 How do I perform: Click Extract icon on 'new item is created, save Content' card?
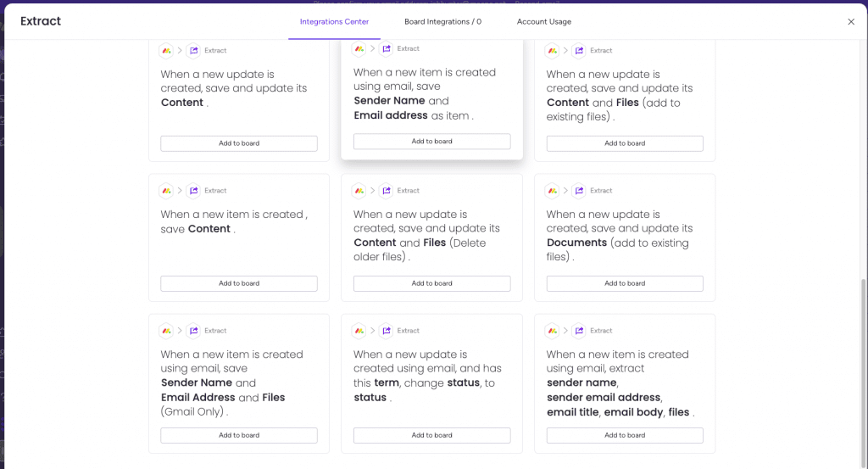point(193,191)
